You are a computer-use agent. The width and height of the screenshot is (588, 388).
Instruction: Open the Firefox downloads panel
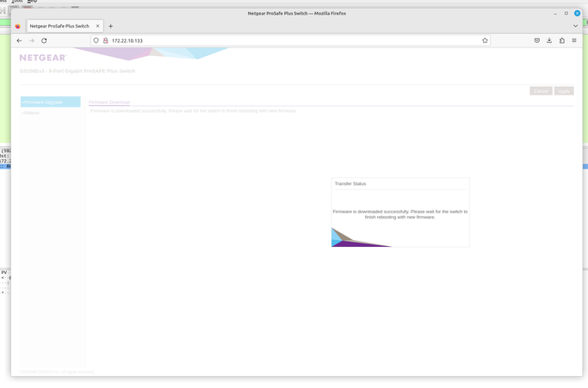[549, 40]
